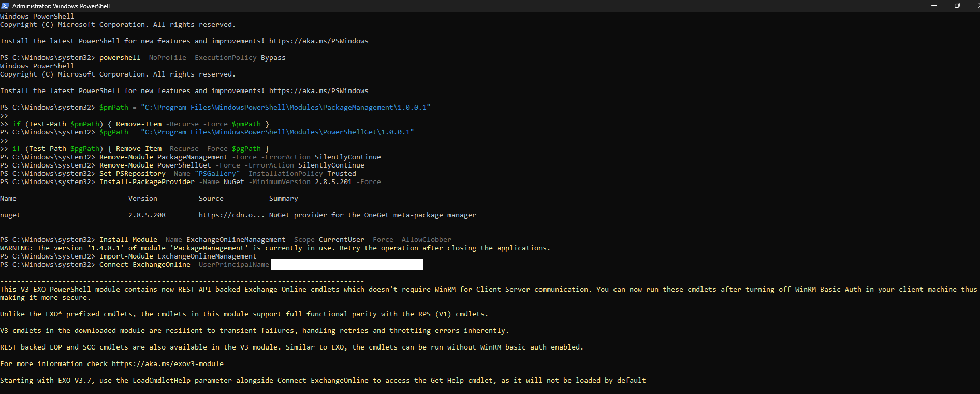Click the "-AllowClobber" parameter
The height and width of the screenshot is (394, 980).
pyautogui.click(x=425, y=240)
